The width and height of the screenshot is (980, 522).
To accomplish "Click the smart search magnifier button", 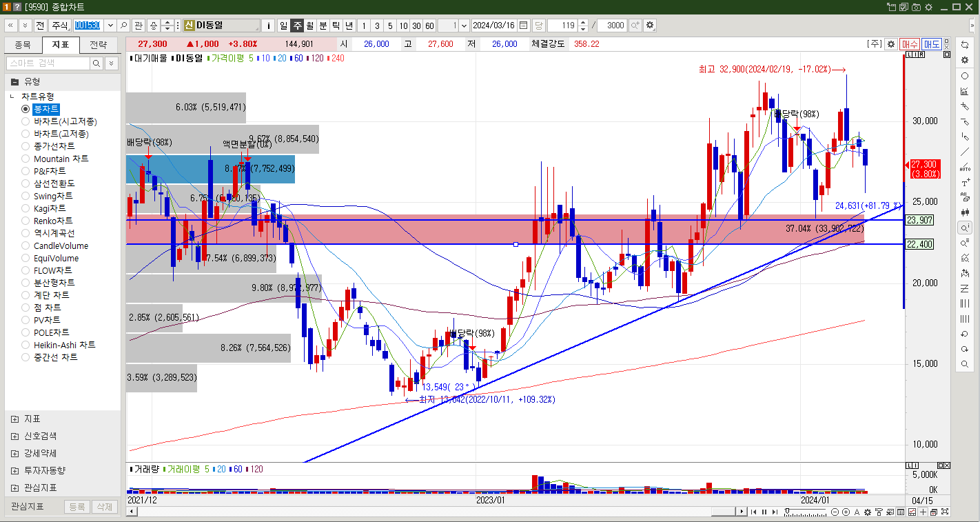I will [96, 63].
